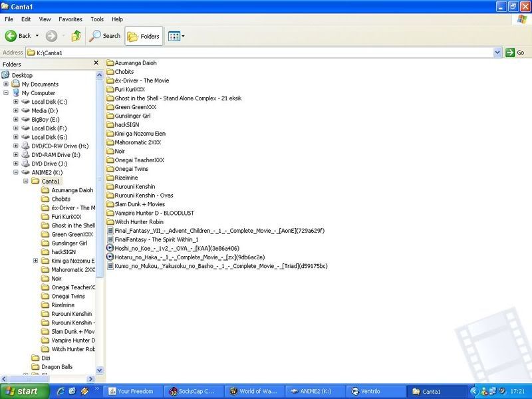Click Folders pane horizontal scroll right arrow

coord(90,378)
